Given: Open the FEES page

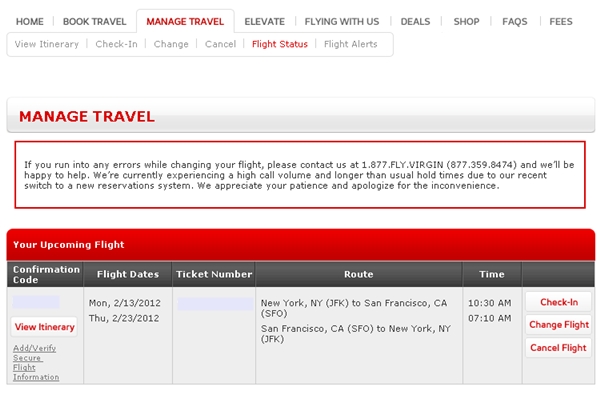Looking at the screenshot, I should pyautogui.click(x=561, y=22).
